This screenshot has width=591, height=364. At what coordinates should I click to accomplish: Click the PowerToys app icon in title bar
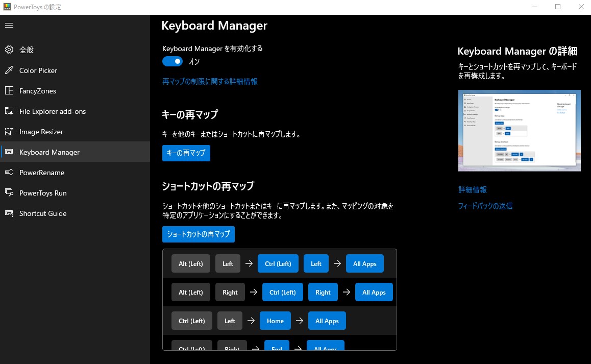click(x=7, y=7)
